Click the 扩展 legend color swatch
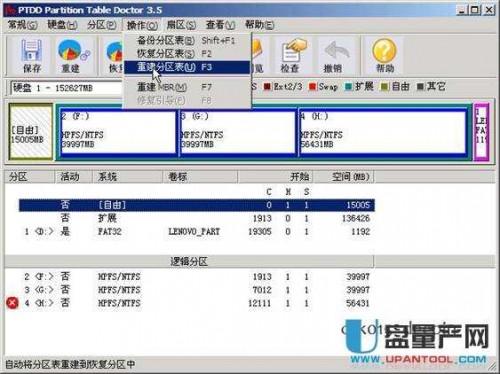 [349, 87]
